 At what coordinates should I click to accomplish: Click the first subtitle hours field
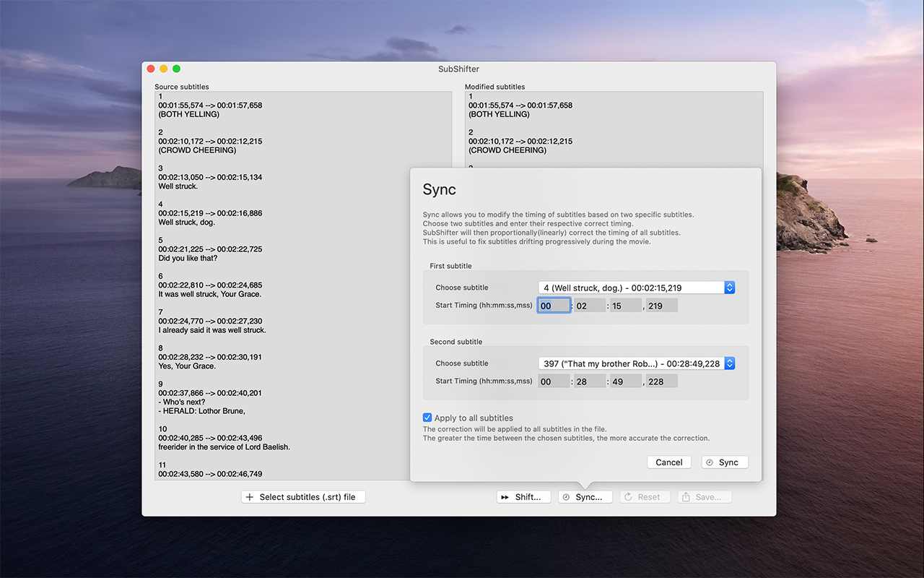tap(554, 306)
